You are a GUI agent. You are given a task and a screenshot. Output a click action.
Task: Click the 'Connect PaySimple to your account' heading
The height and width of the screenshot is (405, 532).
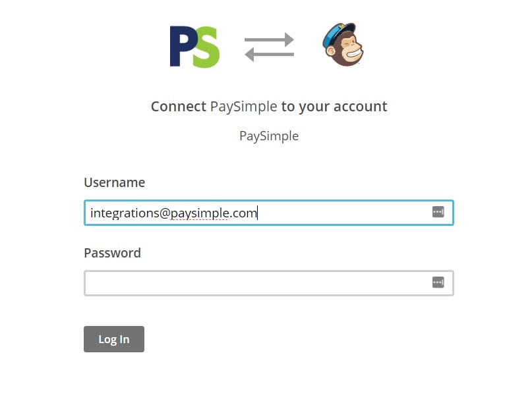[269, 107]
